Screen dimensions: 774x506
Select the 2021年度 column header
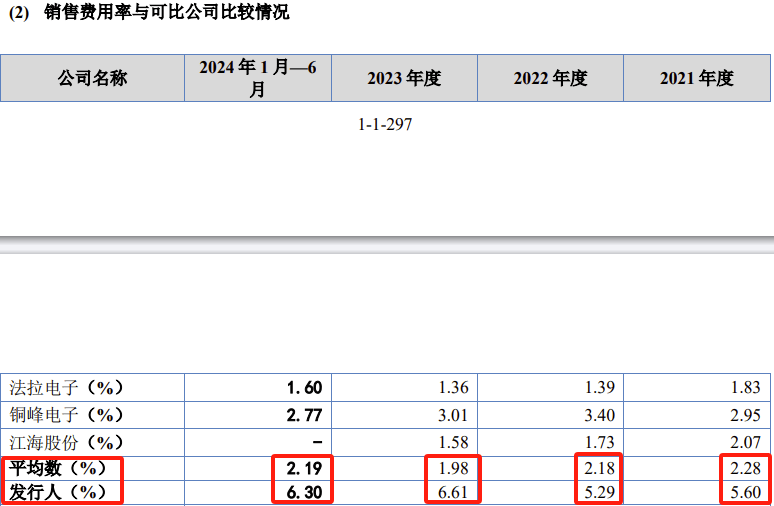(x=697, y=78)
